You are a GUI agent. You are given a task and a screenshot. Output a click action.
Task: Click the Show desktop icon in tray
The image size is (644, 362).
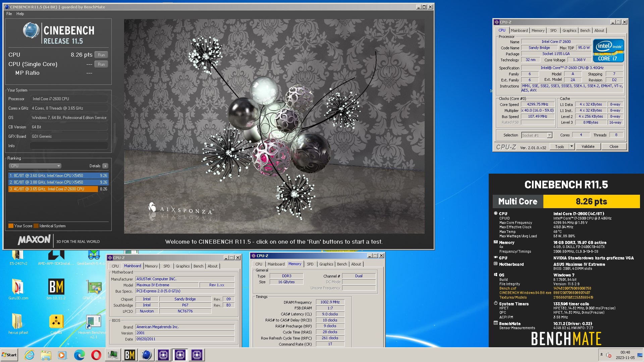(x=640, y=355)
